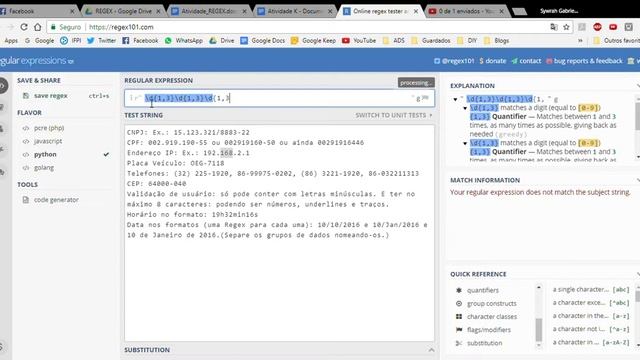The image size is (640, 360).
Task: Open the @regex101 Twitter link
Action: [454, 61]
